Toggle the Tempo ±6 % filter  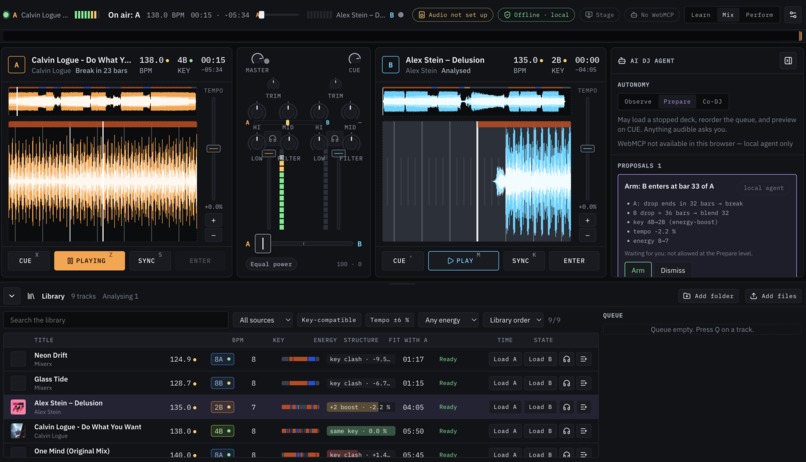390,320
